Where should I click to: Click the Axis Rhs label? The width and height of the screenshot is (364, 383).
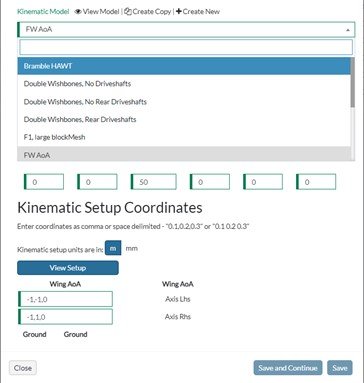pos(178,317)
